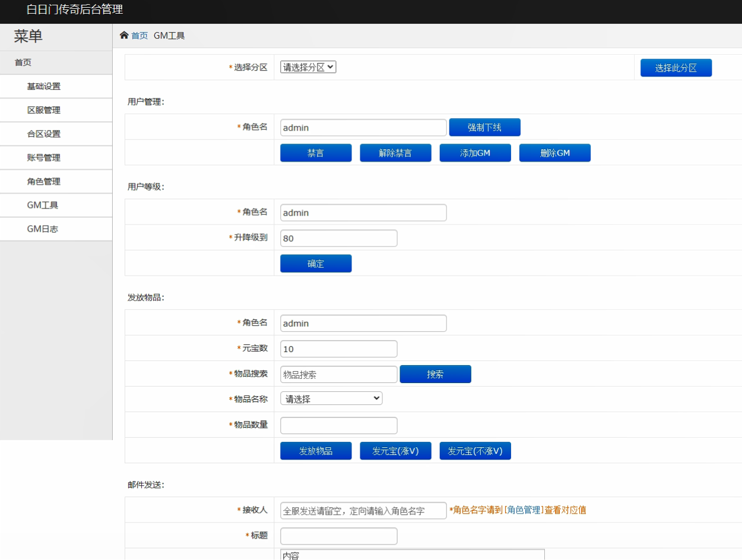Go to 基础设置 in the sidebar
This screenshot has width=742, height=560.
(56, 86)
